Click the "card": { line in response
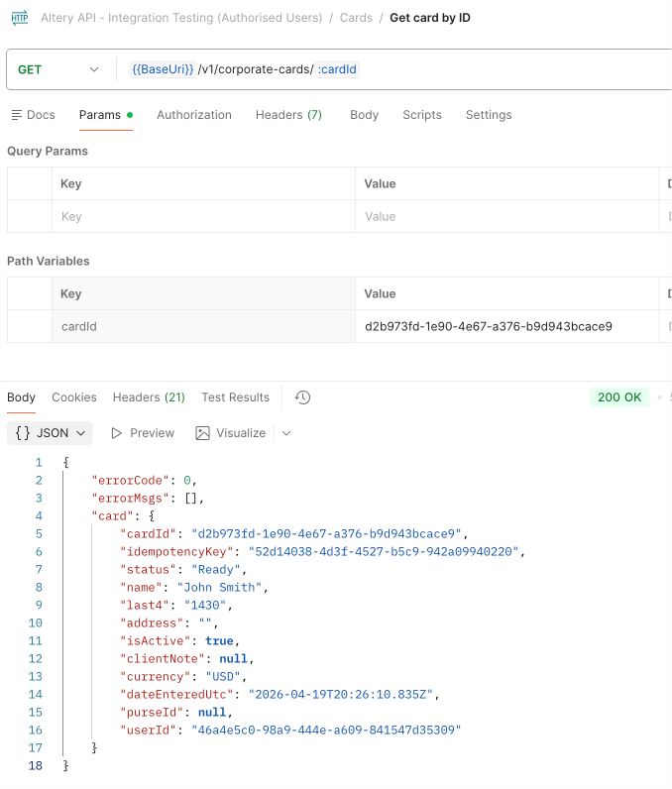The height and width of the screenshot is (789, 672). tap(123, 516)
